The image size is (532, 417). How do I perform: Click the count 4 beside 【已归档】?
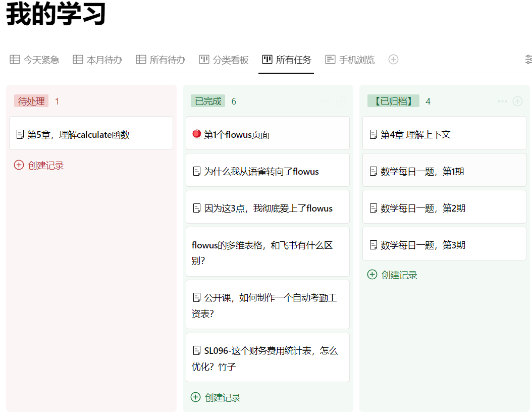coord(428,101)
